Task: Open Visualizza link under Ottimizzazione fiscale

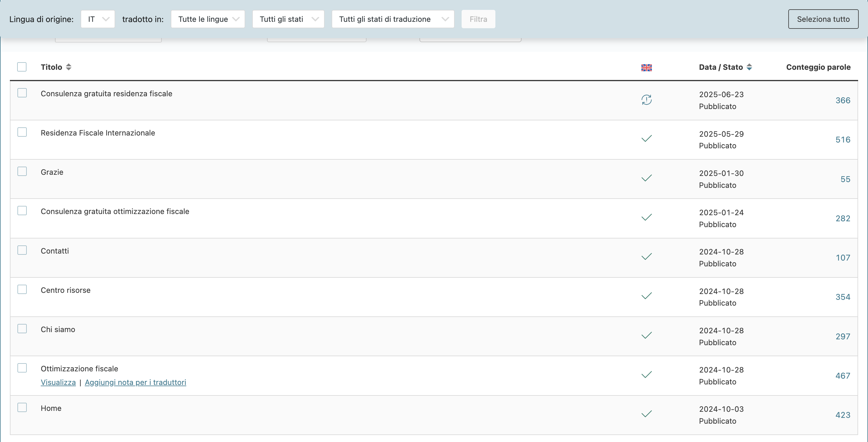Action: pyautogui.click(x=58, y=382)
